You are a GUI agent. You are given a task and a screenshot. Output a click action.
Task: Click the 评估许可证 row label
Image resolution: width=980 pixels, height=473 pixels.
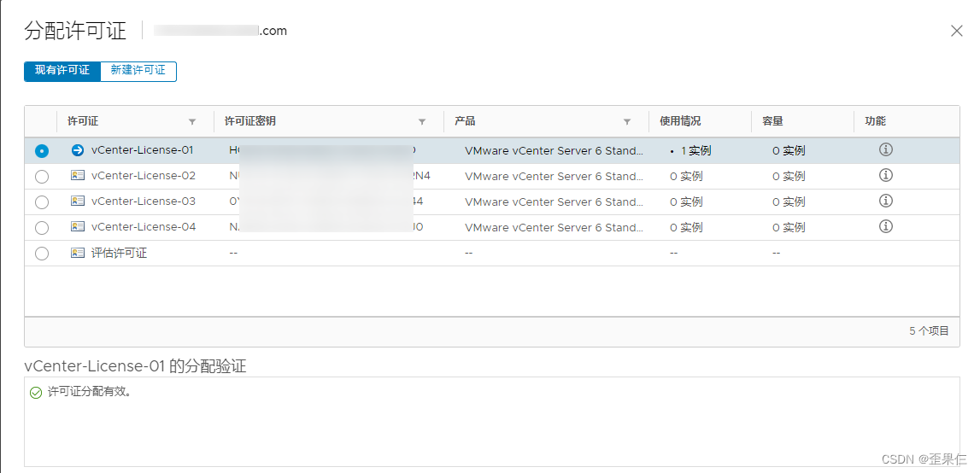(x=120, y=253)
